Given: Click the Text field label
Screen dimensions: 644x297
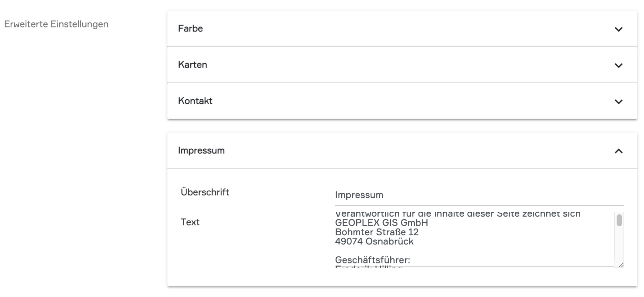Looking at the screenshot, I should (190, 222).
